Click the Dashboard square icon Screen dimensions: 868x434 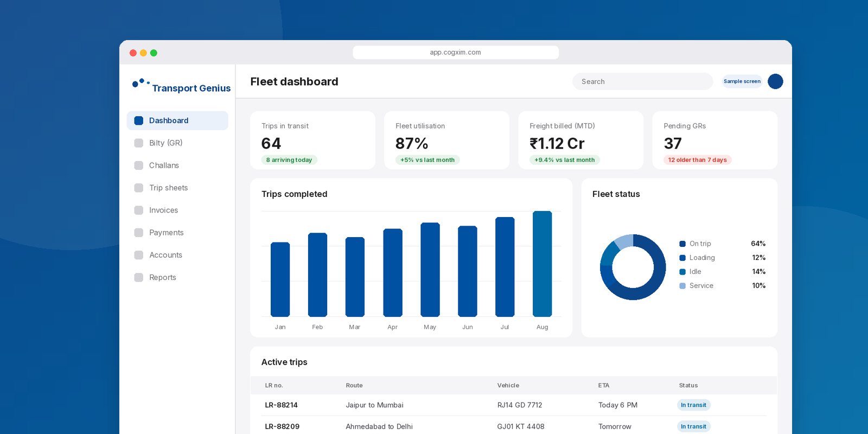pos(139,120)
